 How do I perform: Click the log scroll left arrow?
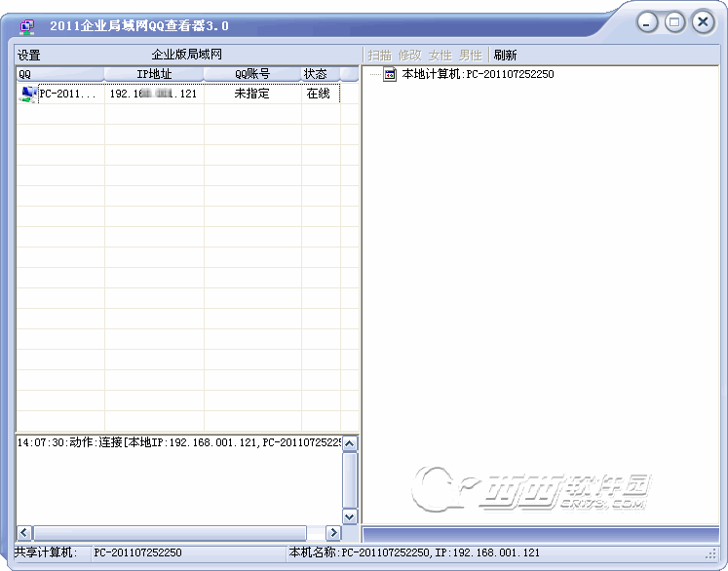tap(24, 533)
